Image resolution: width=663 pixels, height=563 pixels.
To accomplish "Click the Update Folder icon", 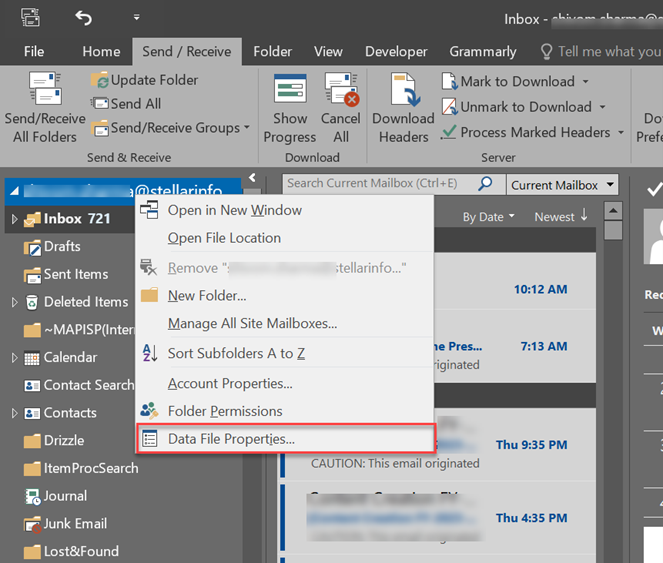I will 100,80.
